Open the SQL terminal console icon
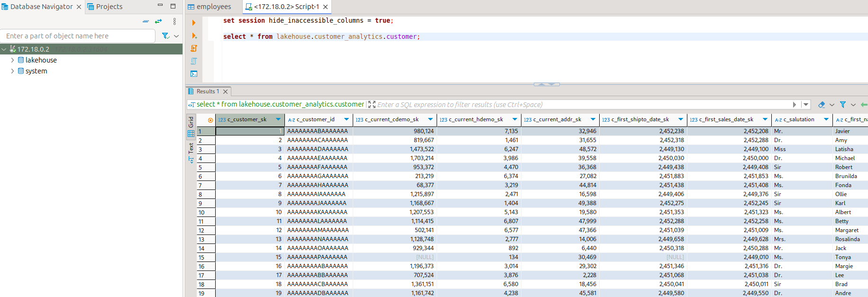The width and height of the screenshot is (868, 297). pos(194,74)
